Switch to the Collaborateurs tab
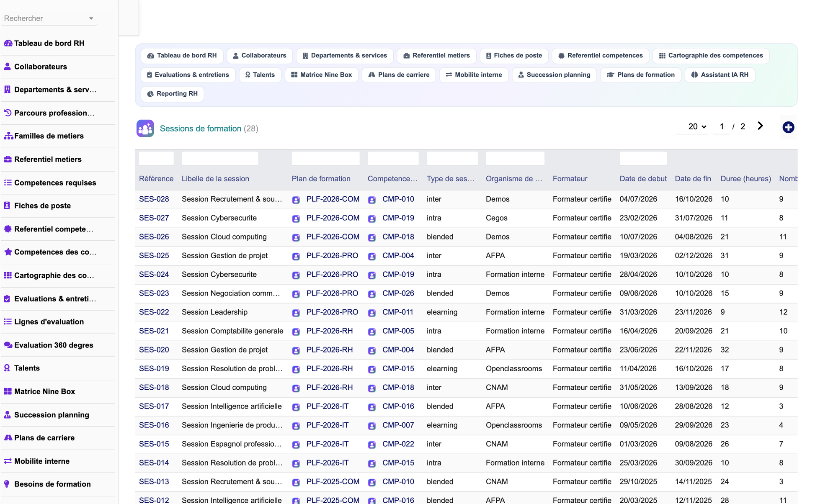The image size is (815, 504). pyautogui.click(x=260, y=56)
